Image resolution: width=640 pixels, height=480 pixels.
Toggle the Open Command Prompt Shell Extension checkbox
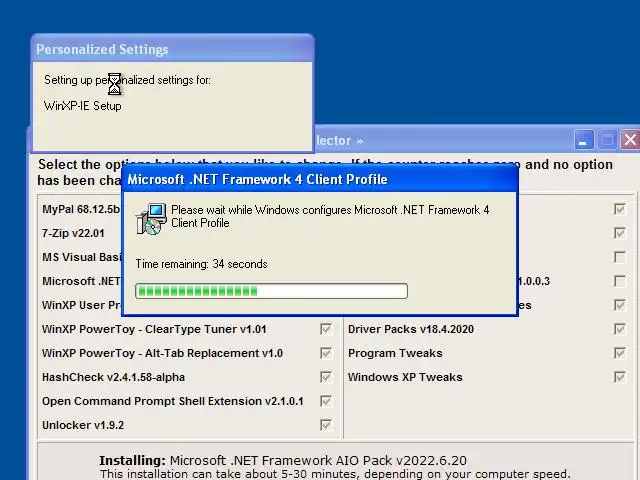pos(326,401)
